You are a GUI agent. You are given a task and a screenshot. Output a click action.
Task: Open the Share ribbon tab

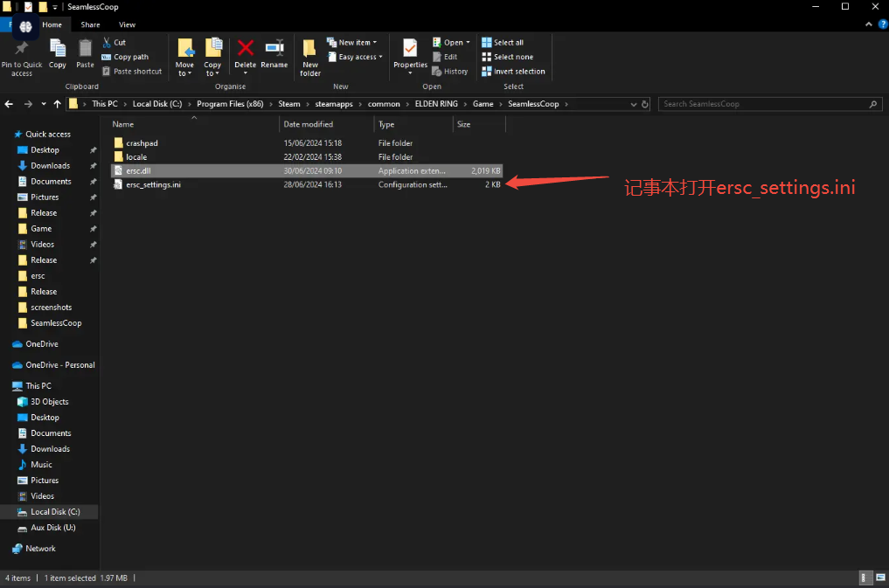click(x=90, y=24)
